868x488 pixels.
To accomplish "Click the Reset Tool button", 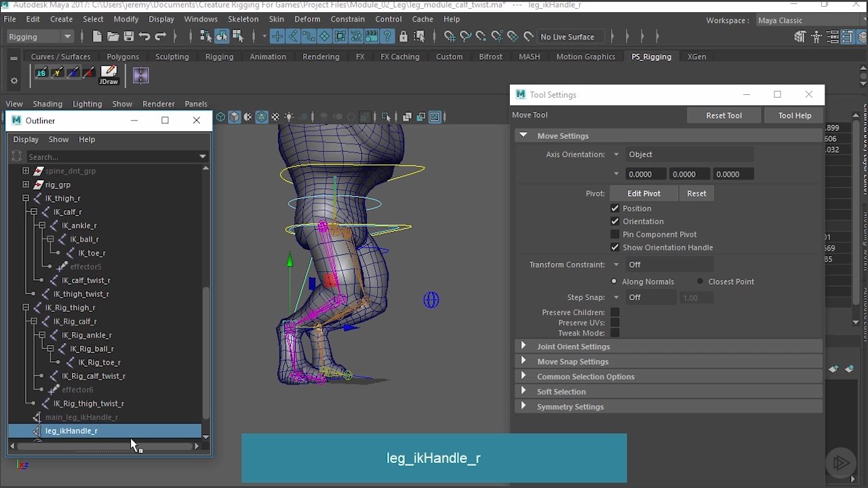I will 724,115.
